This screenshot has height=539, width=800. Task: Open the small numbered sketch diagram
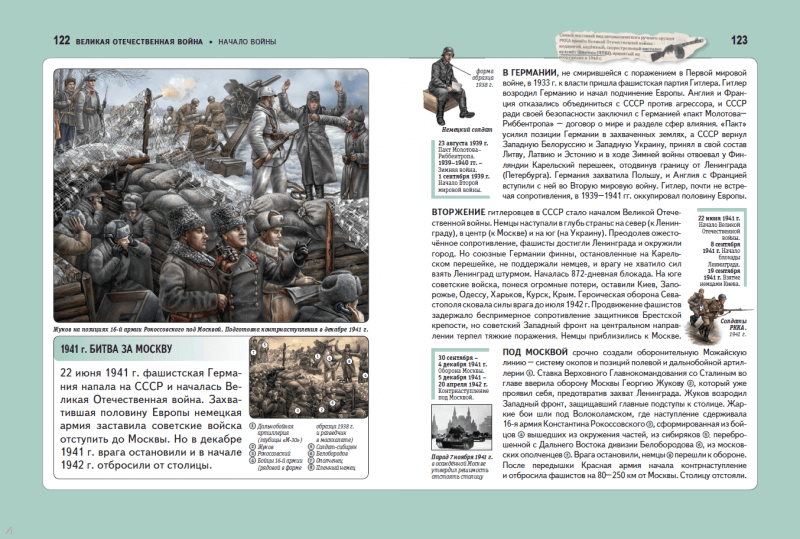point(309,377)
